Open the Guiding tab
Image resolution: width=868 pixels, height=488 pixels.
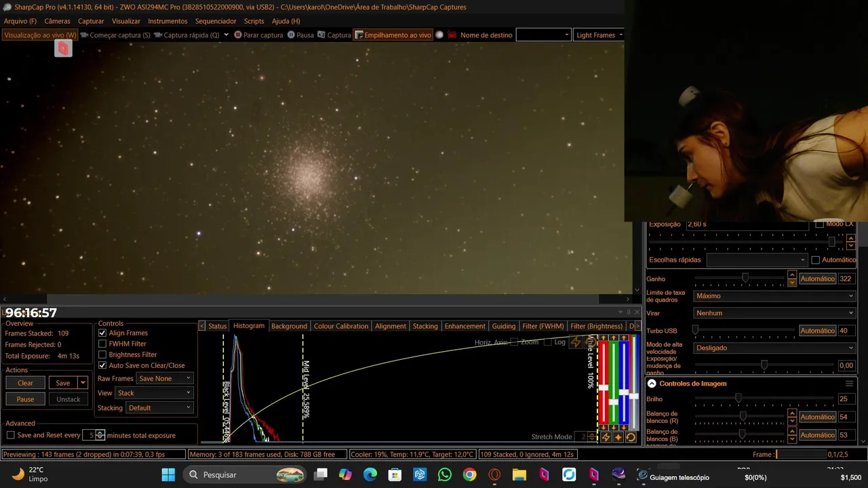pos(503,326)
